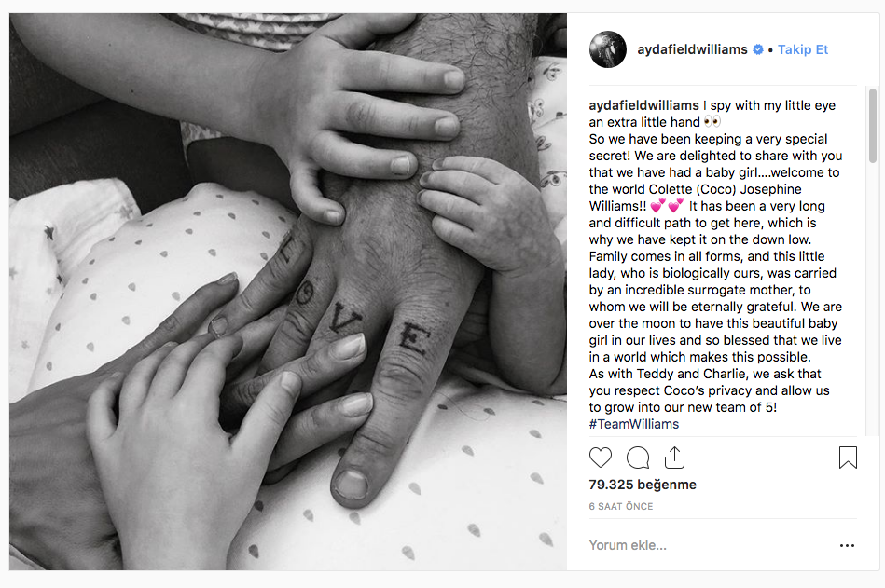Viewport: 885px width, 588px height.
Task: Share the post with the upload arrow icon
Action: [x=674, y=458]
